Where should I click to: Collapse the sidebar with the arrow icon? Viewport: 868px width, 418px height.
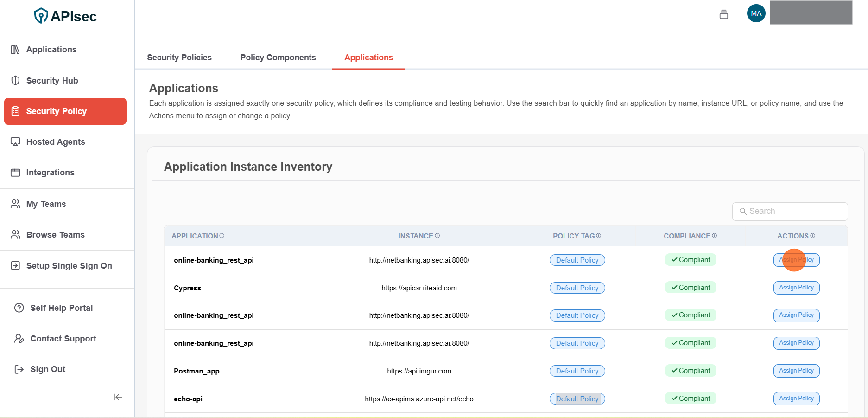pyautogui.click(x=118, y=397)
